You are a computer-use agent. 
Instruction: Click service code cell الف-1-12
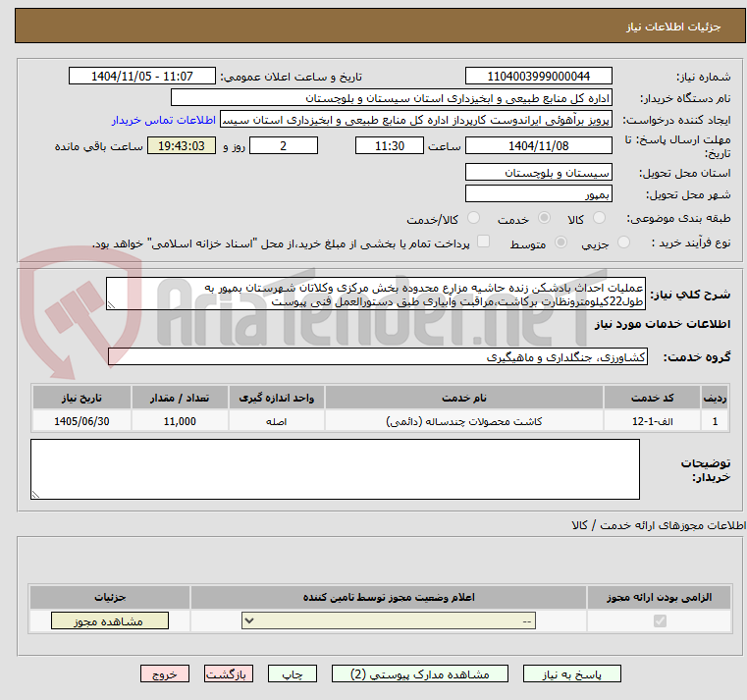click(x=652, y=422)
